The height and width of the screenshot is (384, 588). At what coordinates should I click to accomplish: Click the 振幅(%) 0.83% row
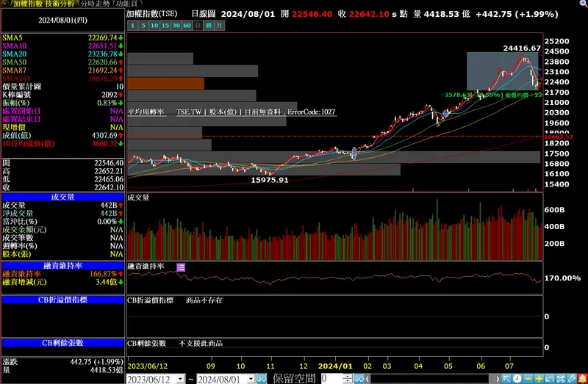point(62,103)
